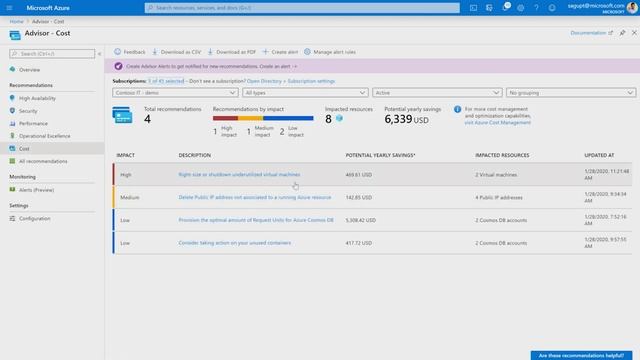Open Manage alert rules
Screen dimensions: 640x360
(330, 52)
